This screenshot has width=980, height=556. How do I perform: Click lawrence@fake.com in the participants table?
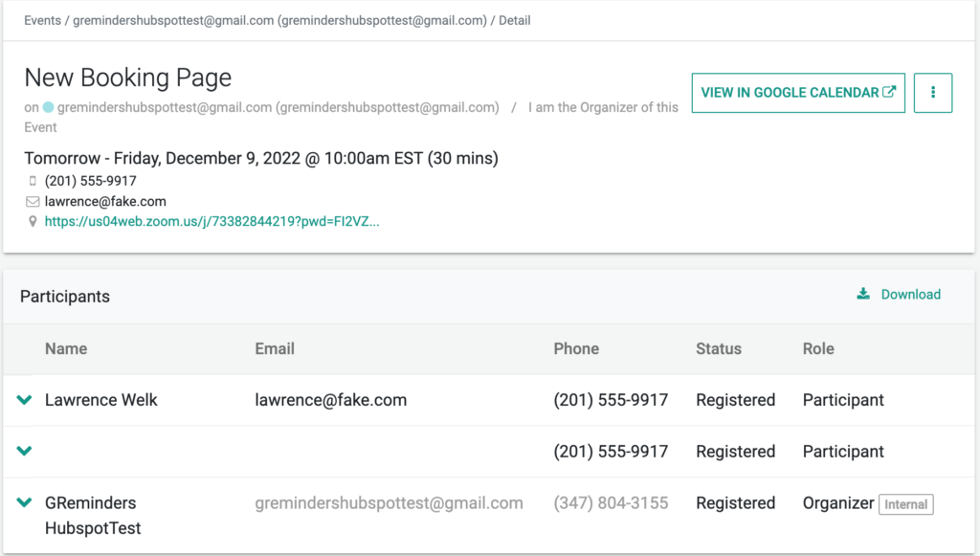pyautogui.click(x=330, y=400)
